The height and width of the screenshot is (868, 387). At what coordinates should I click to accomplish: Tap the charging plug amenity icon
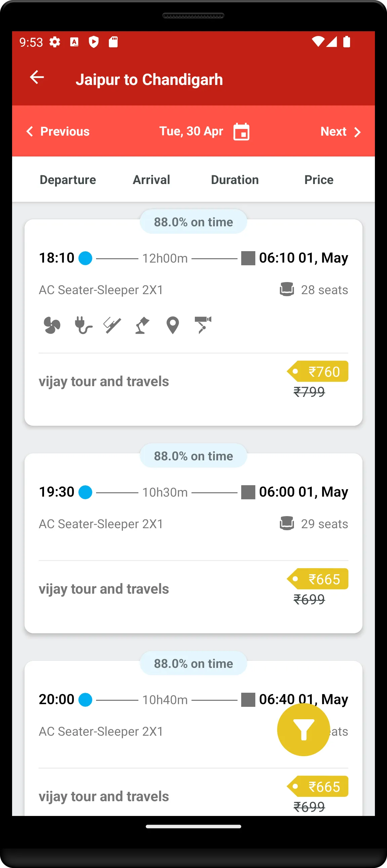[x=83, y=325]
